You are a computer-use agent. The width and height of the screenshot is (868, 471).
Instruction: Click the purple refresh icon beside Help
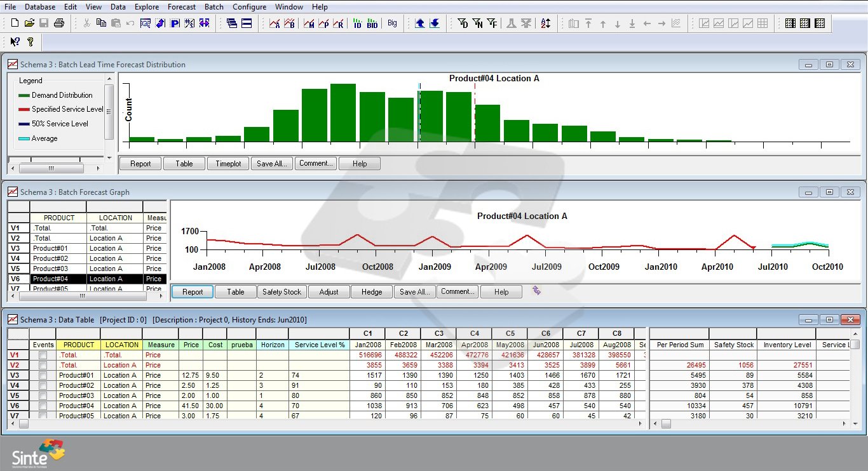tap(537, 291)
